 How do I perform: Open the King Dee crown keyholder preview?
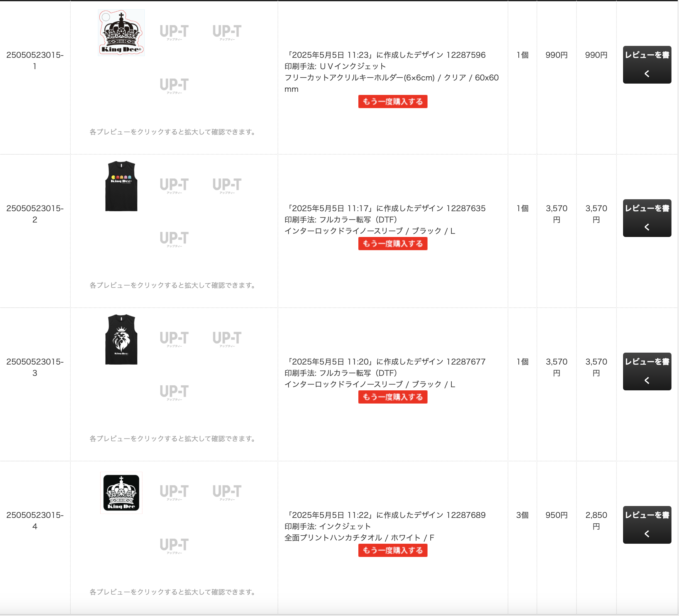tap(121, 32)
